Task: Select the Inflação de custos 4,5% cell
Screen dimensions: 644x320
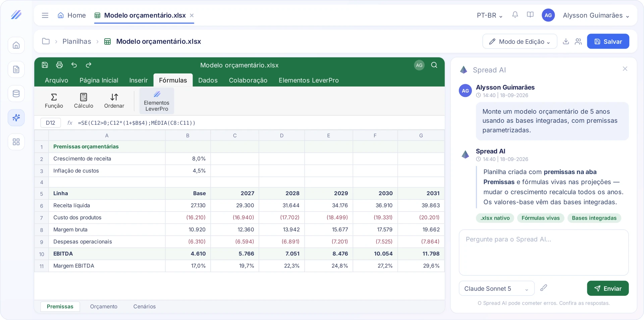Action: [188, 171]
